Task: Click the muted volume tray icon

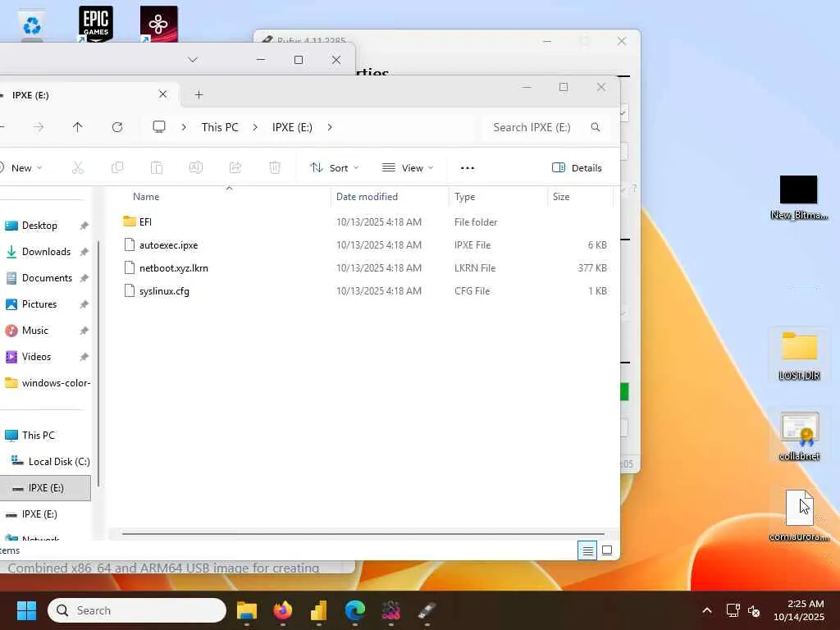Action: pyautogui.click(x=754, y=610)
